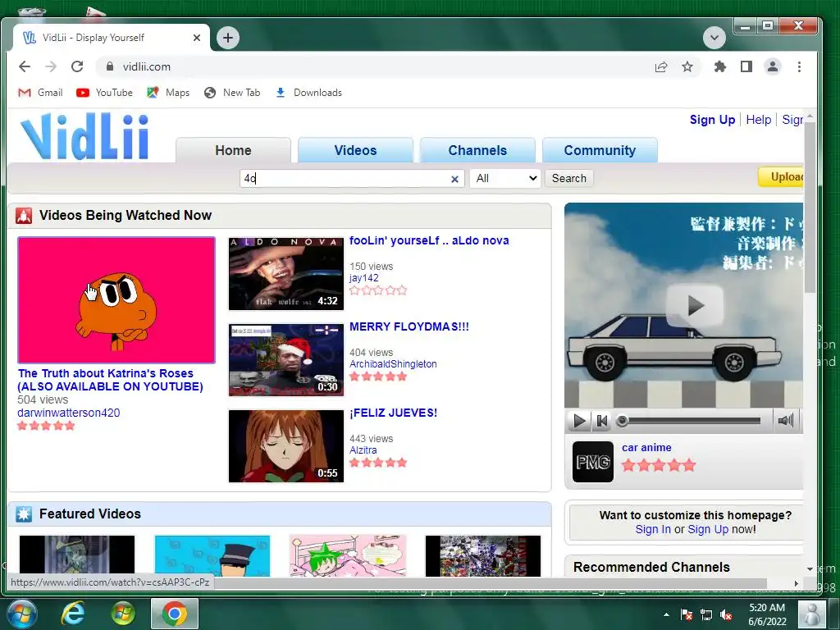840x630 pixels.
Task: Launch Internet Explorer from taskbar
Action: tap(73, 614)
